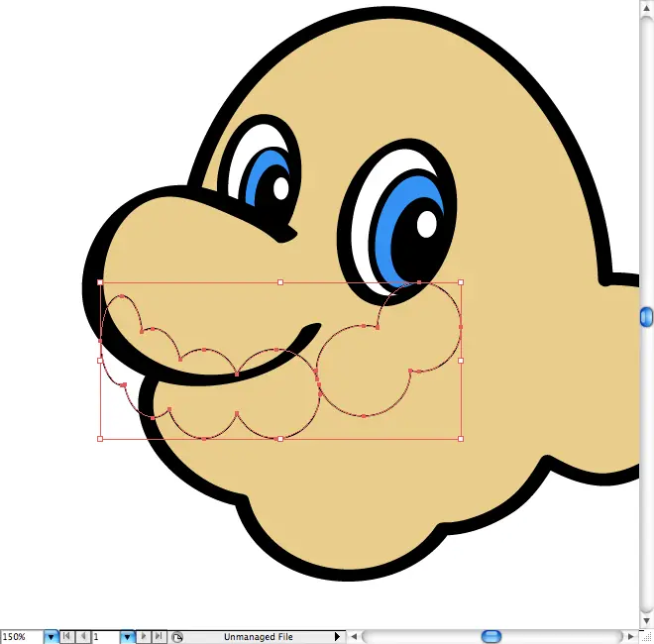654x644 pixels.
Task: Go to the previous artboard
Action: coord(82,636)
